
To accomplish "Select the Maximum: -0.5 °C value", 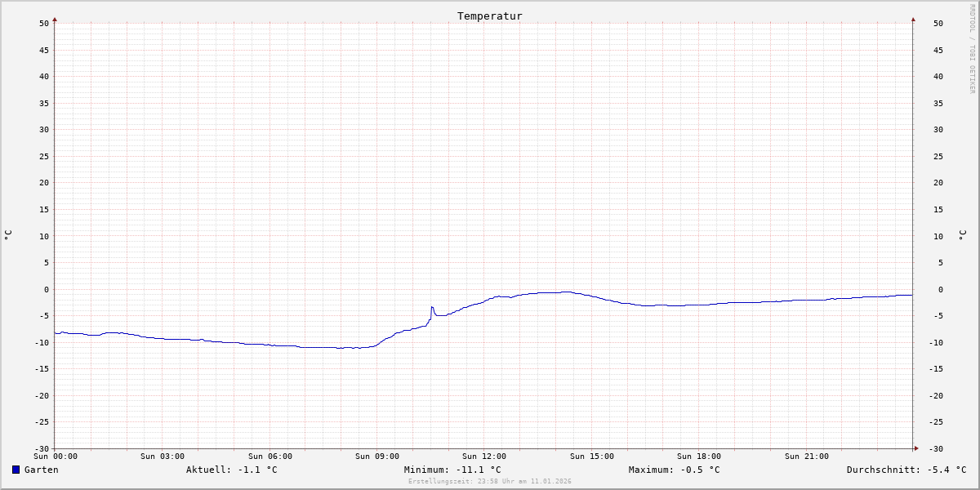I will 675,470.
